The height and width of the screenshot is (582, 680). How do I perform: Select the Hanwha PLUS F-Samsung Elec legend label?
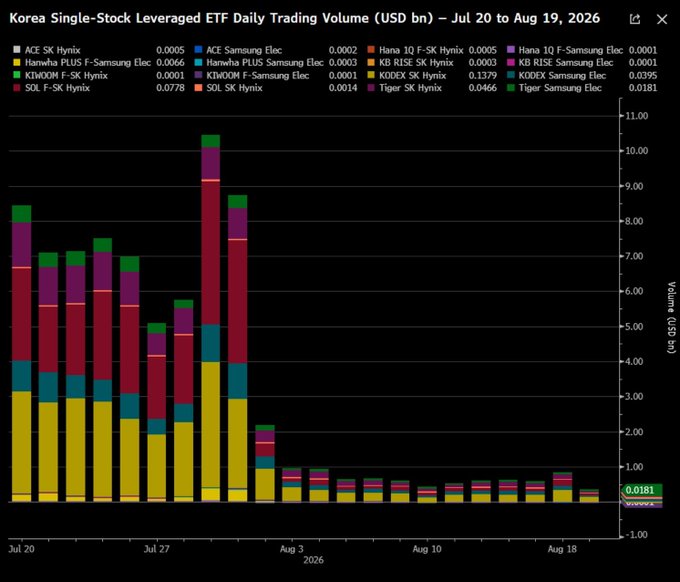pos(88,62)
